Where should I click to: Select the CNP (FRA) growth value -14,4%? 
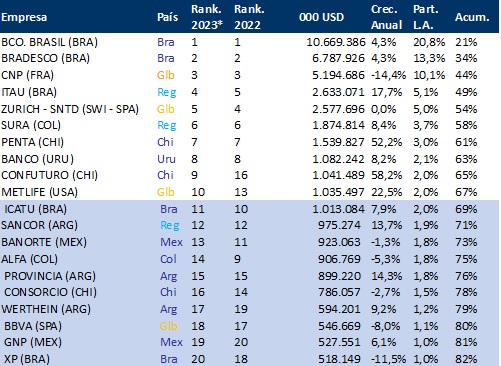[388, 75]
